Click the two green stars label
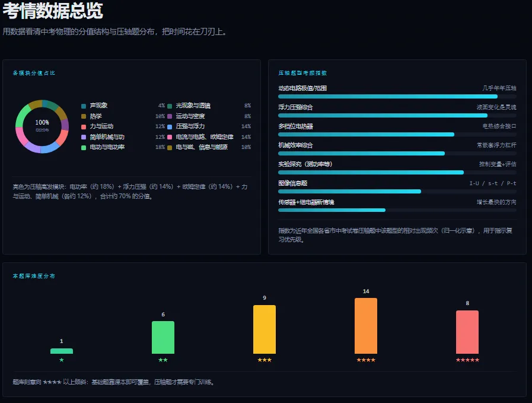Image resolution: width=532 pixels, height=403 pixels. tap(163, 360)
